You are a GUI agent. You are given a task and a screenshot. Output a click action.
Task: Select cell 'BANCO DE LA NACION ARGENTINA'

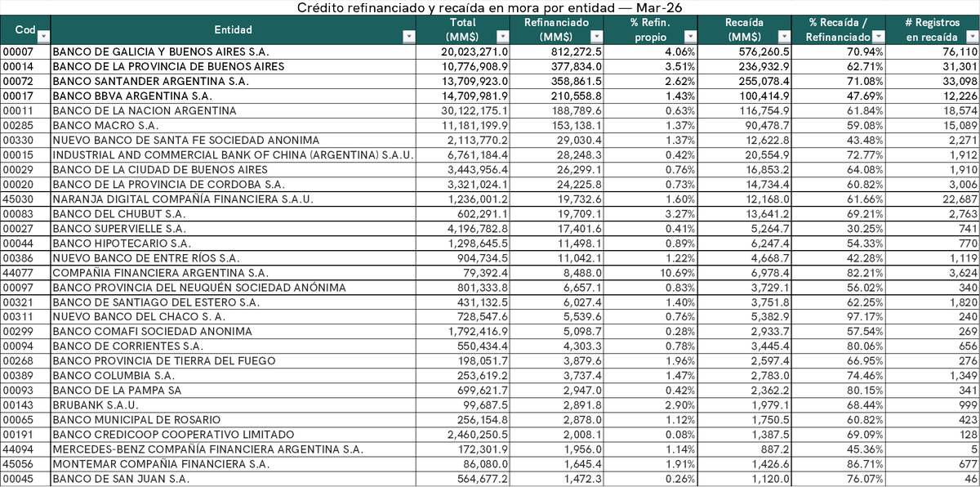pyautogui.click(x=234, y=110)
